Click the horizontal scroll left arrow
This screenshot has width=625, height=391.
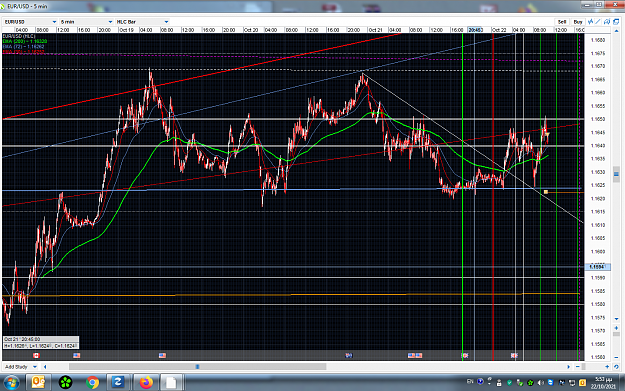[45, 367]
